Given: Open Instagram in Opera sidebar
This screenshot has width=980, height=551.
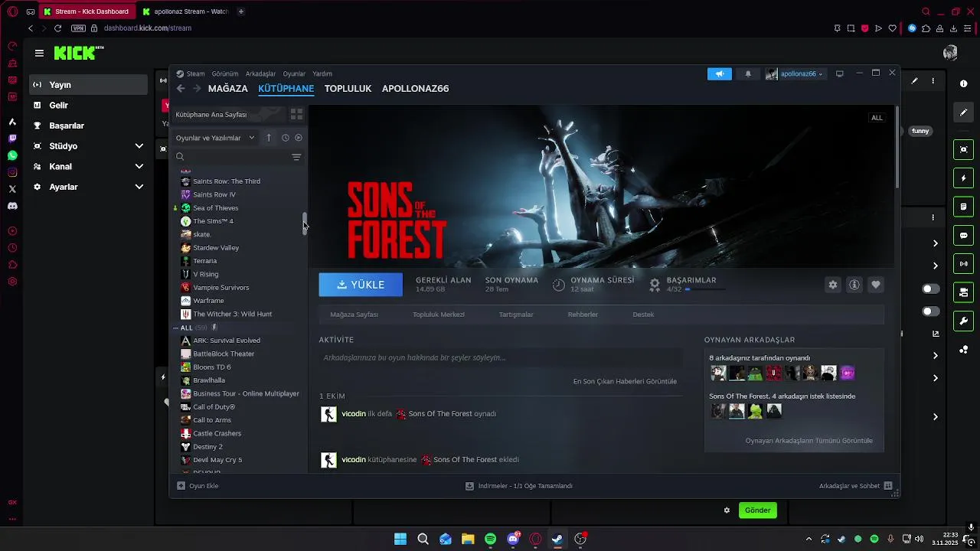Looking at the screenshot, I should tap(12, 172).
